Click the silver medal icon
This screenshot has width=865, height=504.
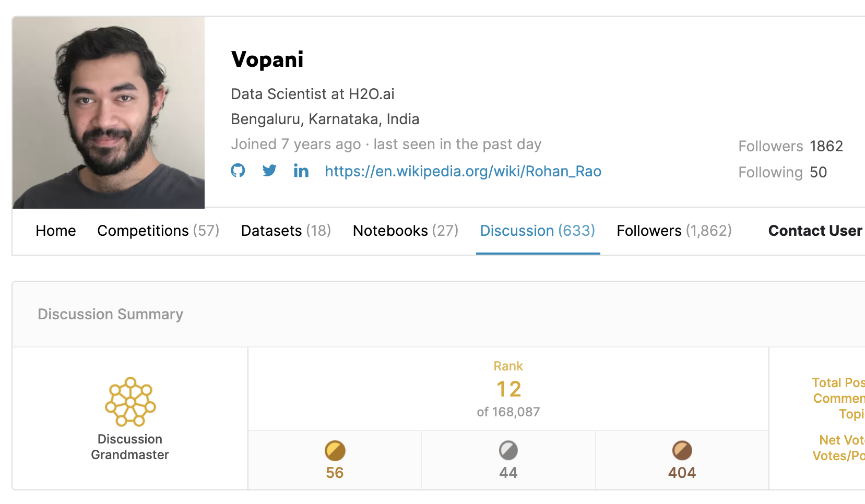click(x=508, y=450)
